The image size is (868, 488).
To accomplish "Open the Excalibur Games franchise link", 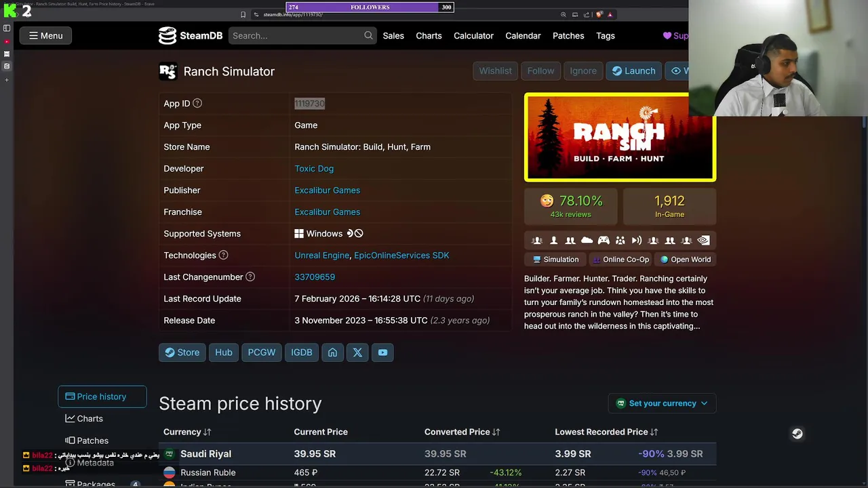I will (327, 211).
